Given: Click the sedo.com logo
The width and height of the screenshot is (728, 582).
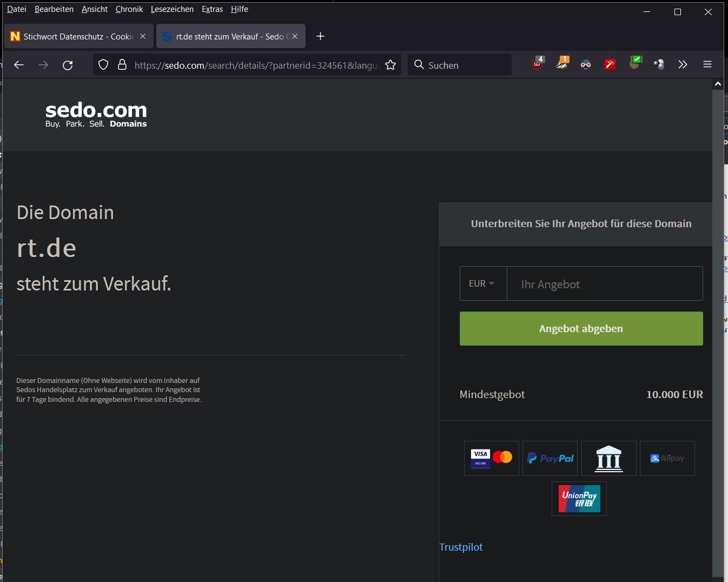Looking at the screenshot, I should (x=96, y=115).
